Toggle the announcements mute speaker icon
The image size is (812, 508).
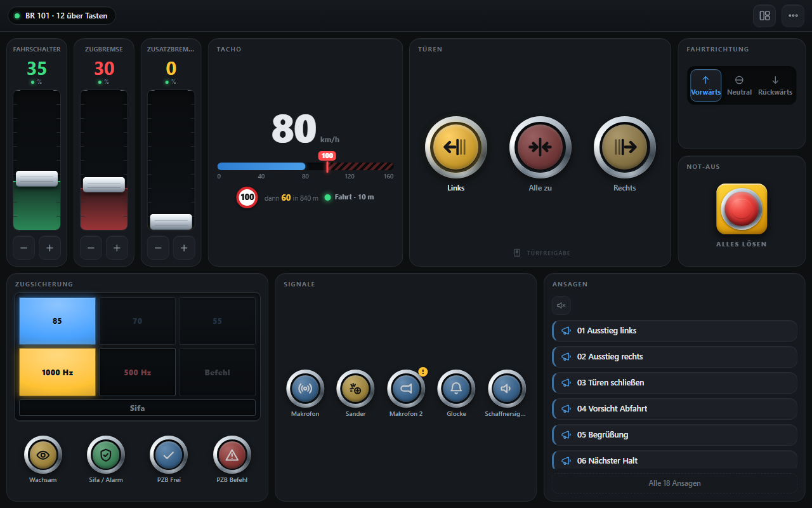tap(561, 305)
